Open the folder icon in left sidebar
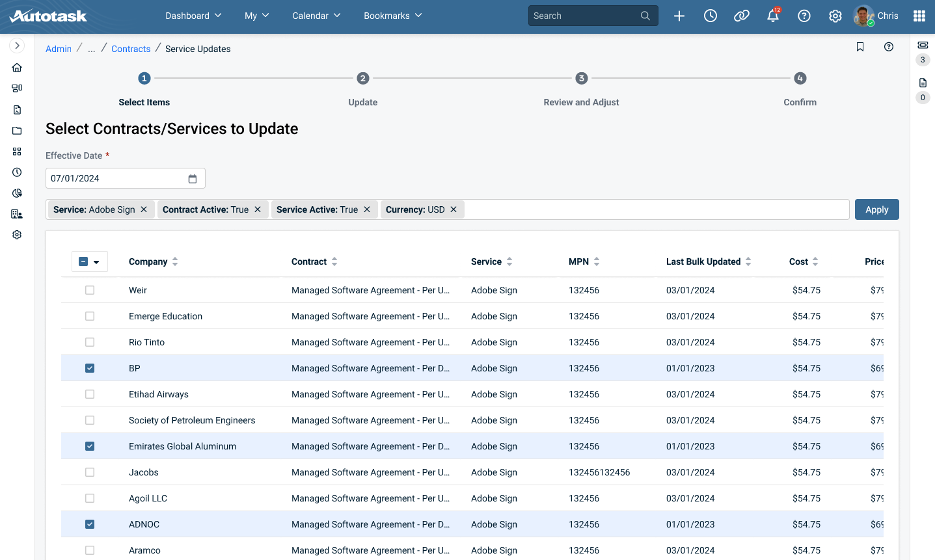The image size is (935, 560). (17, 131)
